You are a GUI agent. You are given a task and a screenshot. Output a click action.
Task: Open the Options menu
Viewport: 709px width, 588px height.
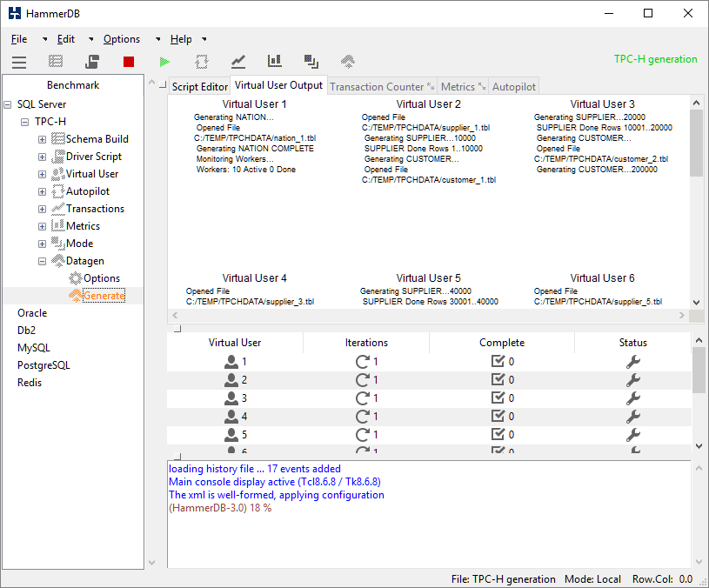tap(122, 39)
